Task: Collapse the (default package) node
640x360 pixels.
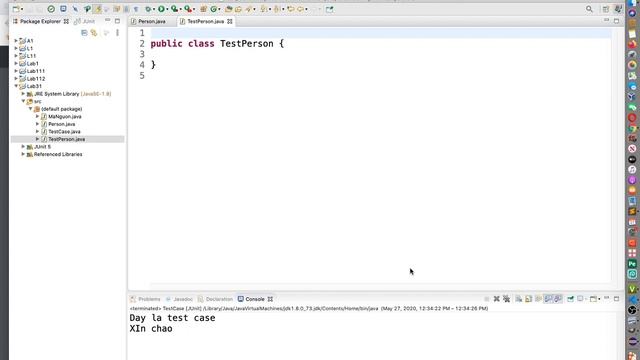Action: [30, 109]
